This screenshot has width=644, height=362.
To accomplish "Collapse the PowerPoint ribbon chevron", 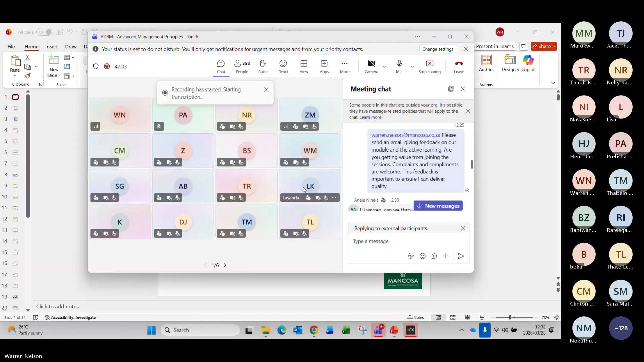I will click(x=553, y=83).
